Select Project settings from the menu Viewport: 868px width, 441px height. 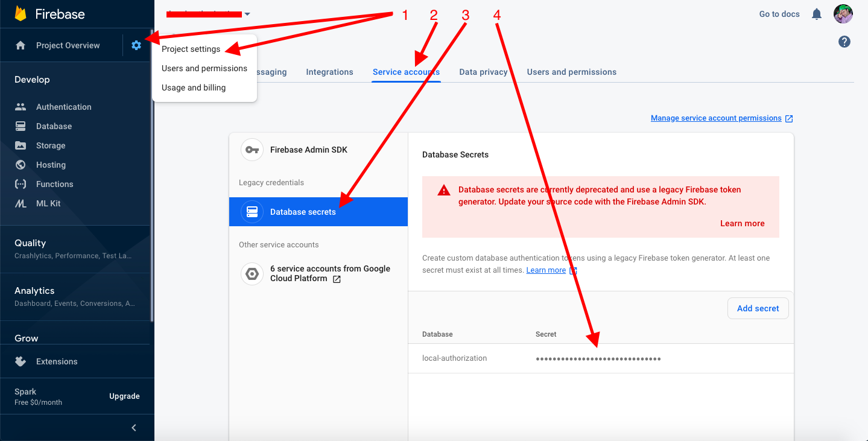tap(191, 49)
